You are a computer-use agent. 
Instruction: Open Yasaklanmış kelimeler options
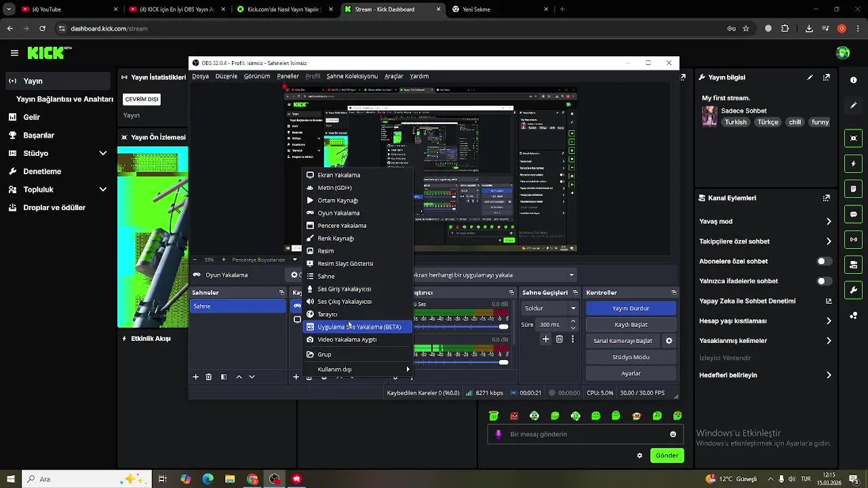765,341
